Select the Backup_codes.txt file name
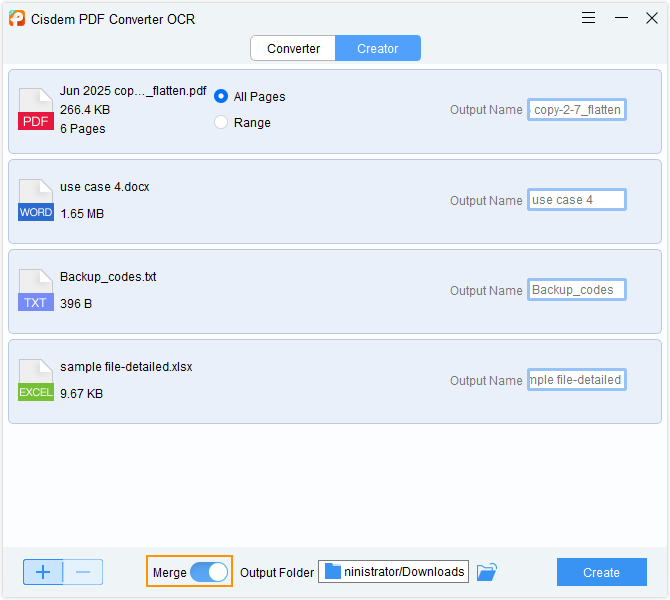This screenshot has height=600, width=670. pyautogui.click(x=108, y=276)
